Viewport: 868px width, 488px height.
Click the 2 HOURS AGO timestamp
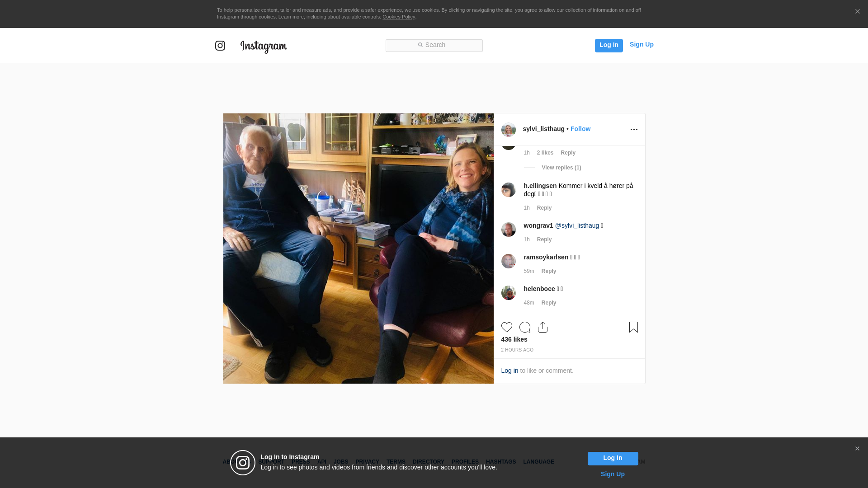point(517,350)
